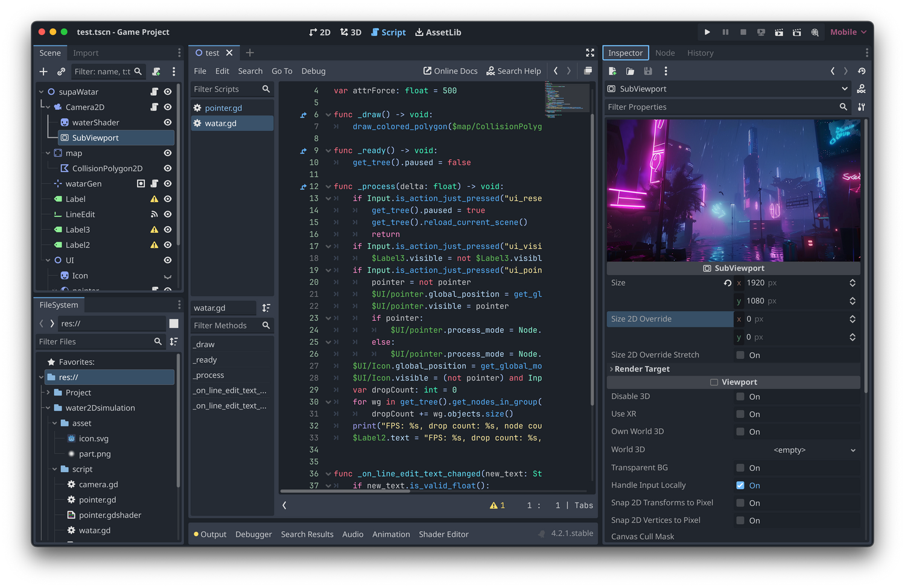
Task: Run the project with the play button
Action: [707, 32]
